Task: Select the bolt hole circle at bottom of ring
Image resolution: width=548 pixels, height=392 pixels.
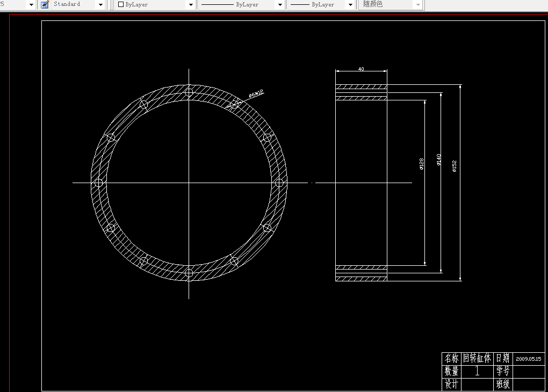Action: pos(189,273)
